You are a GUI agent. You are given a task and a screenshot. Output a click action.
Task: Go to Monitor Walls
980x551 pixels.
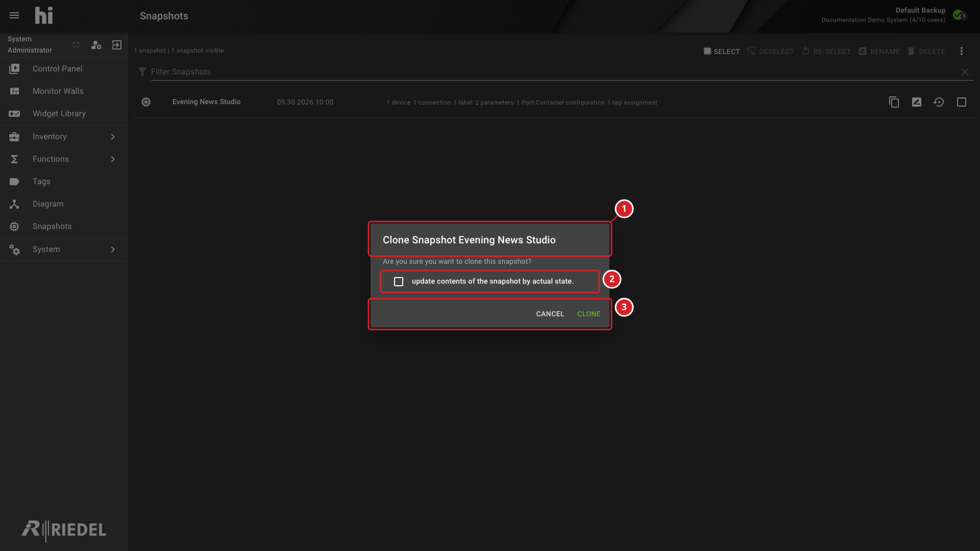point(63,91)
